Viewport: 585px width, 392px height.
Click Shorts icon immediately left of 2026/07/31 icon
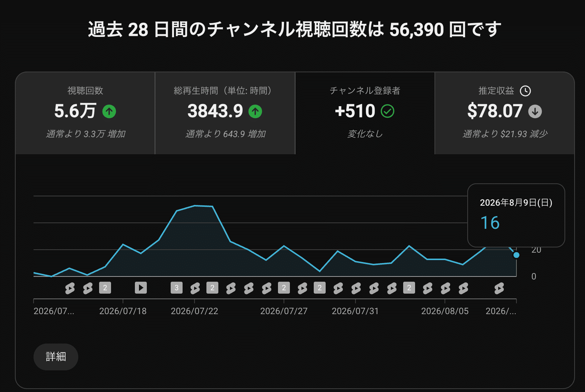pyautogui.click(x=338, y=288)
